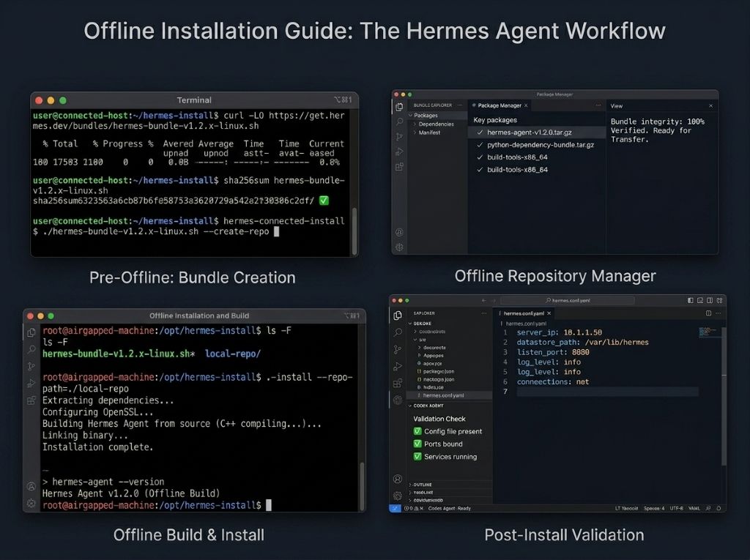Click account icon in Offline Installation and Build window
The image size is (750, 560).
[31, 486]
